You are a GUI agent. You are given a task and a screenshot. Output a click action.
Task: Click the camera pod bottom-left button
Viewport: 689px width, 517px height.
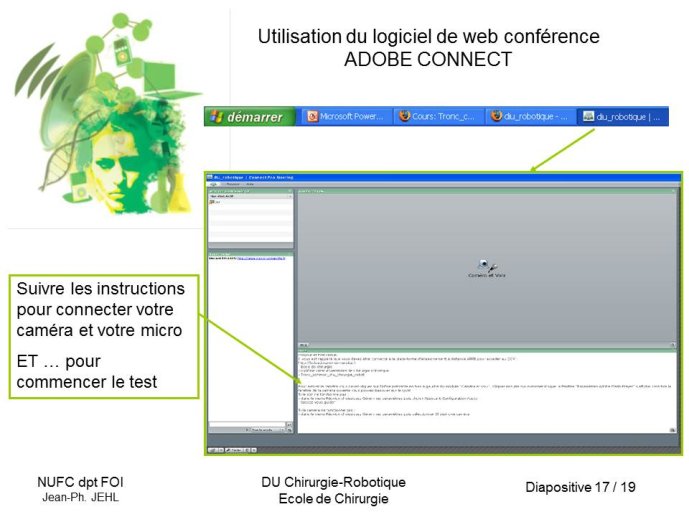coord(304,345)
